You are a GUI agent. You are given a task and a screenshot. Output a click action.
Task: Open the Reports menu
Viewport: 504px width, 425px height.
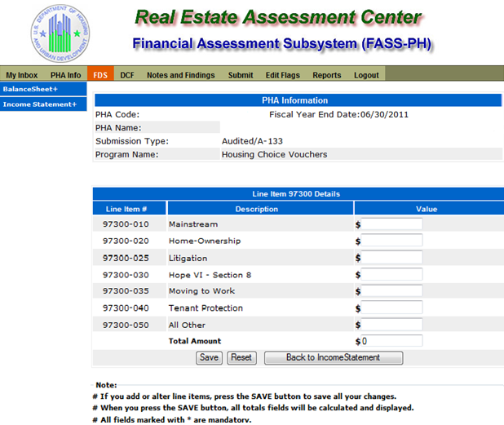tap(327, 75)
